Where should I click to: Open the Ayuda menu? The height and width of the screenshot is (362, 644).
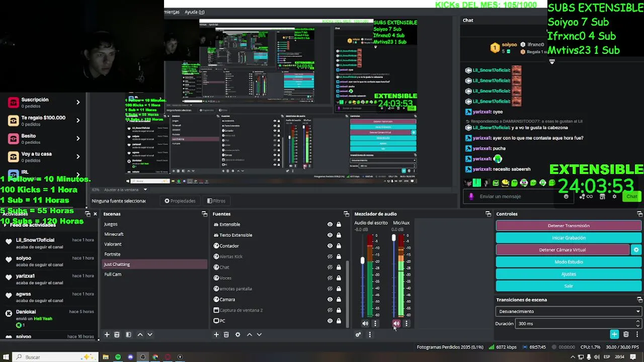pyautogui.click(x=194, y=12)
